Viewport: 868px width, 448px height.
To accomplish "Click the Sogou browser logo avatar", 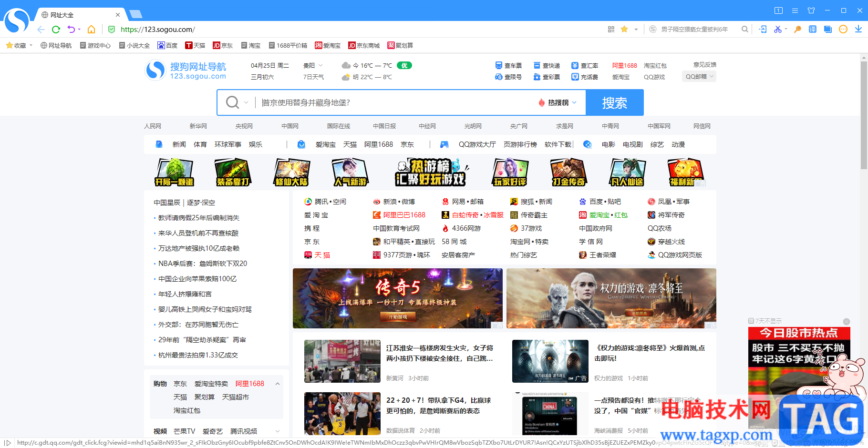I will point(17,20).
